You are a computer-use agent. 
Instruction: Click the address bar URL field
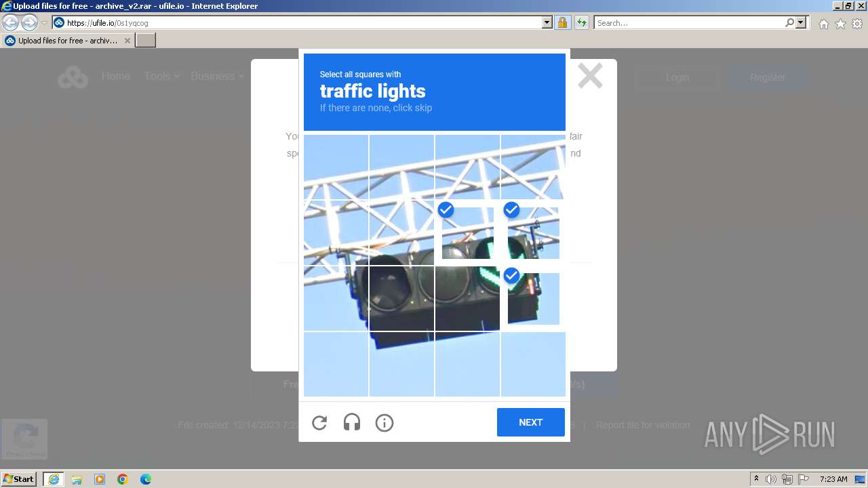click(x=302, y=23)
